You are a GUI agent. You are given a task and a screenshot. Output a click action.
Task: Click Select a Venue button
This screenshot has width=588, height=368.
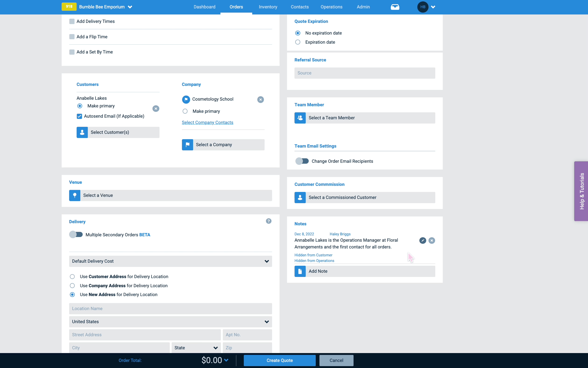[x=170, y=195]
